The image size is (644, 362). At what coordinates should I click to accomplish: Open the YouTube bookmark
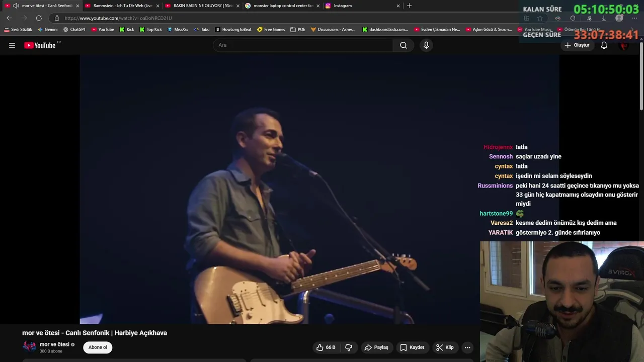point(103,30)
